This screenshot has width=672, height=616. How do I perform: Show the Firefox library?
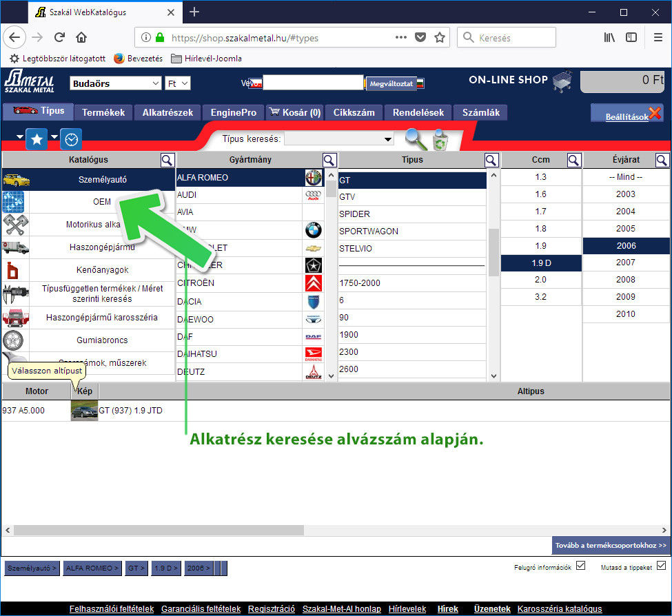pyautogui.click(x=609, y=37)
